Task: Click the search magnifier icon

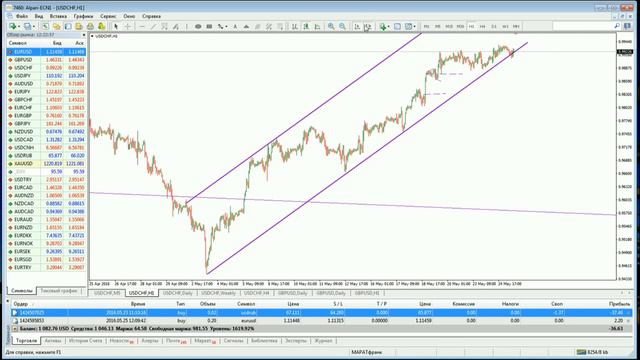Action: 617,26
